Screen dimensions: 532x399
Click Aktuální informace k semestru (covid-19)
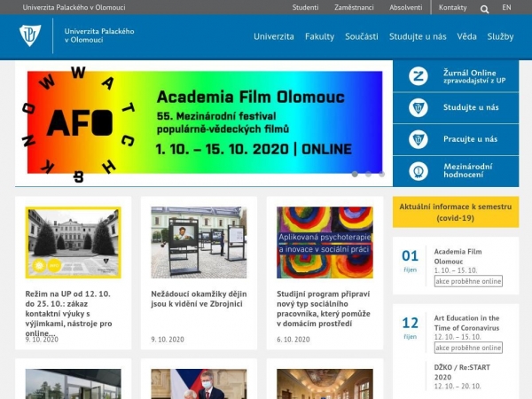tap(456, 212)
